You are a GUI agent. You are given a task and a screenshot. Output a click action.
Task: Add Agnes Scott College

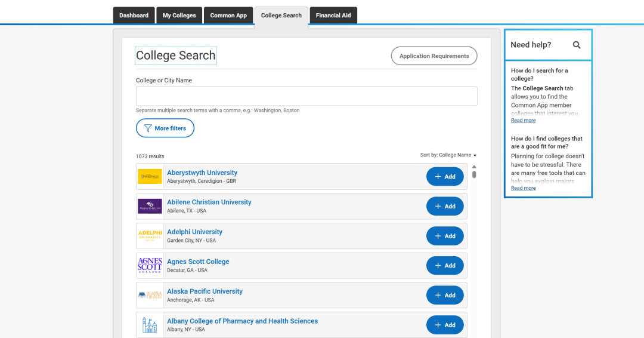[445, 266]
